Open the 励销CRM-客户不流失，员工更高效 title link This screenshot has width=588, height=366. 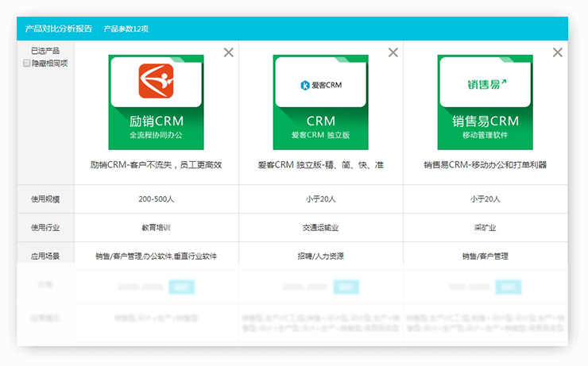pos(156,165)
